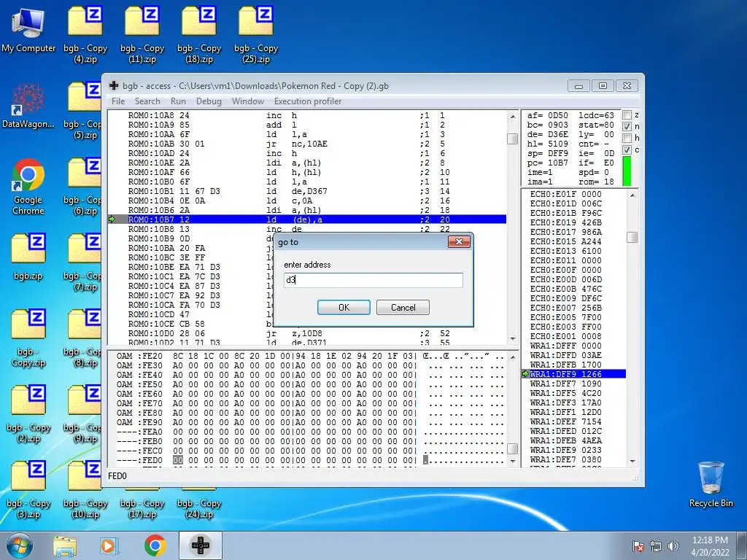Screen dimensions: 747x560
Task: Click OK in go to dialog
Action: [344, 308]
